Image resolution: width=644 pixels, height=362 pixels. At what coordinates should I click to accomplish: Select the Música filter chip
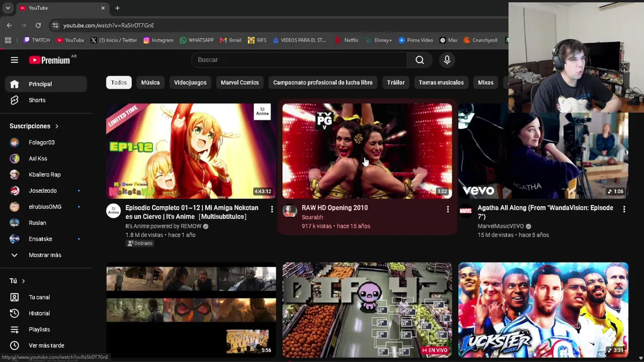tap(150, 82)
